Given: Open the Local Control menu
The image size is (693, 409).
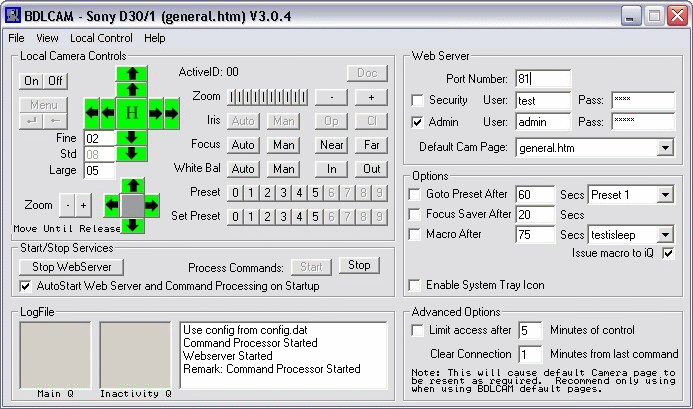Looking at the screenshot, I should pyautogui.click(x=101, y=38).
